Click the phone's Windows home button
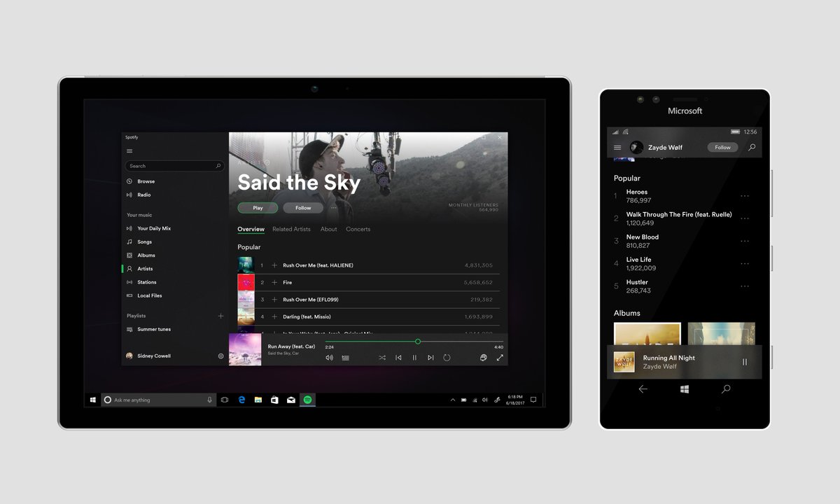This screenshot has width=840, height=504. [684, 389]
